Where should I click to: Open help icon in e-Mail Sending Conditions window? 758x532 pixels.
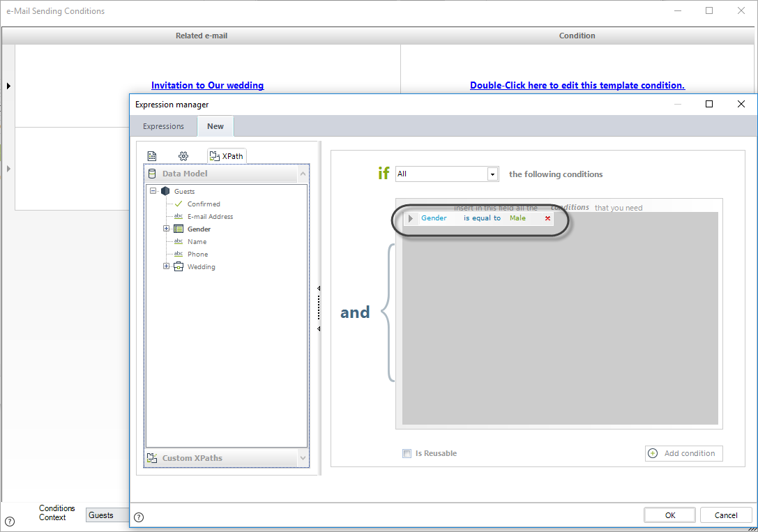pyautogui.click(x=10, y=522)
